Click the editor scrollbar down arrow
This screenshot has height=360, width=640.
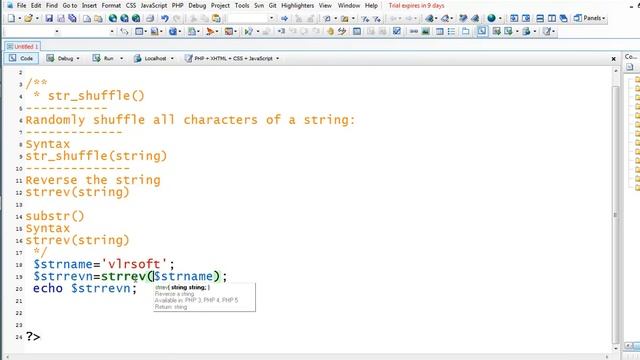616,348
